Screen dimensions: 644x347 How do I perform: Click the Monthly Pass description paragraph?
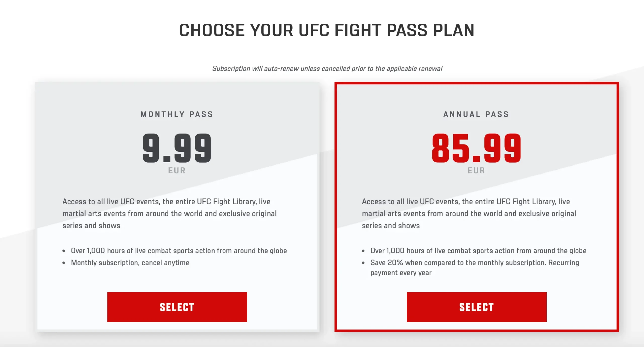(x=169, y=213)
